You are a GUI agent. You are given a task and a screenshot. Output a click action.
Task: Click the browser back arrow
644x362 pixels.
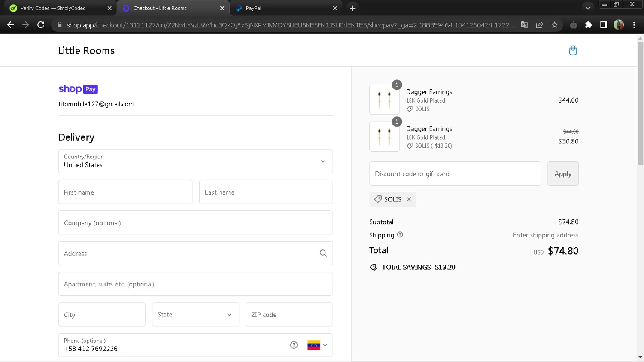coord(11,25)
